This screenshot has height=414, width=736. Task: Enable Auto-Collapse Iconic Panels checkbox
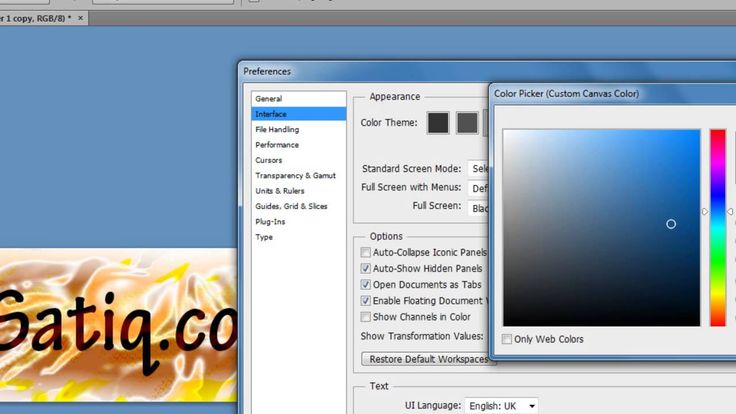tap(365, 253)
